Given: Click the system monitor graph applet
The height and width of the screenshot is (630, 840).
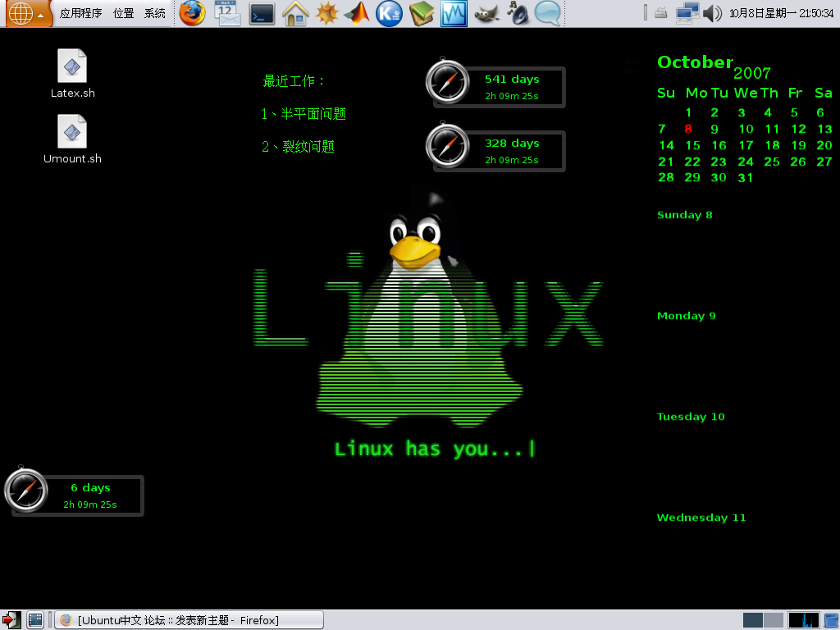Looking at the screenshot, I should point(804,620).
